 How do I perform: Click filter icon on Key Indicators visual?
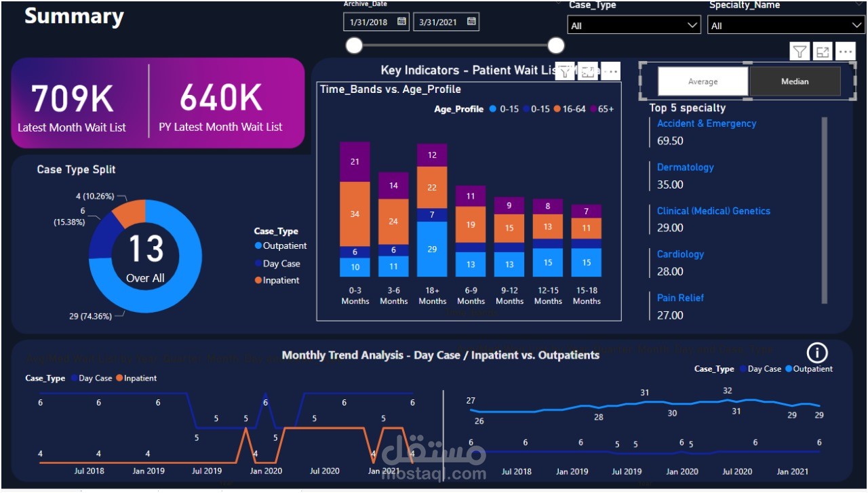564,71
